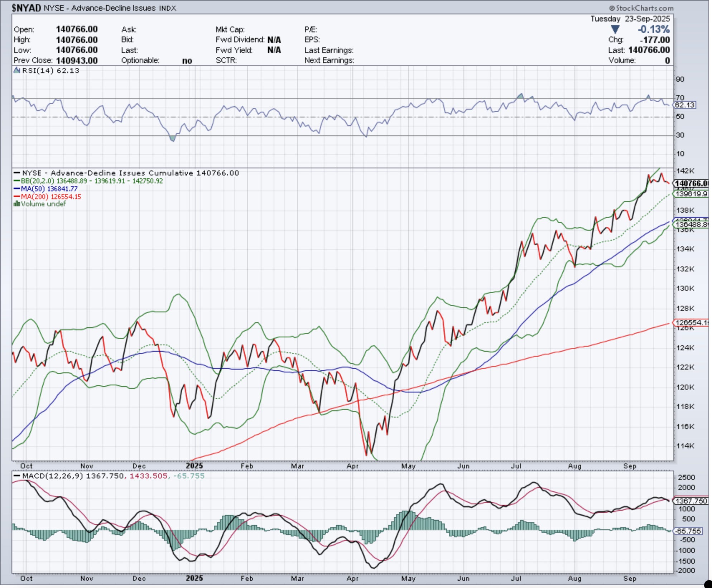
Task: Click the RSI(14) indicator area icon
Action: pyautogui.click(x=16, y=71)
